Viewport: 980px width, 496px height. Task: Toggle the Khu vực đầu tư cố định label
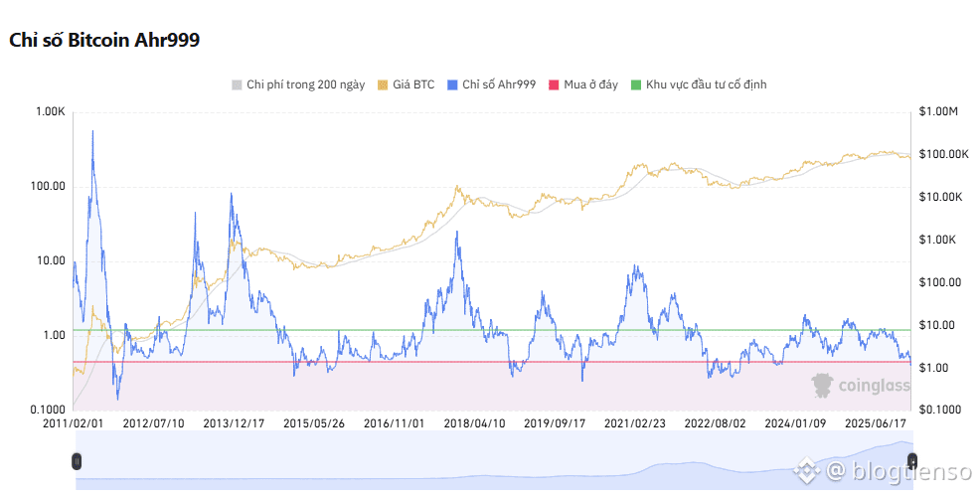(x=706, y=85)
